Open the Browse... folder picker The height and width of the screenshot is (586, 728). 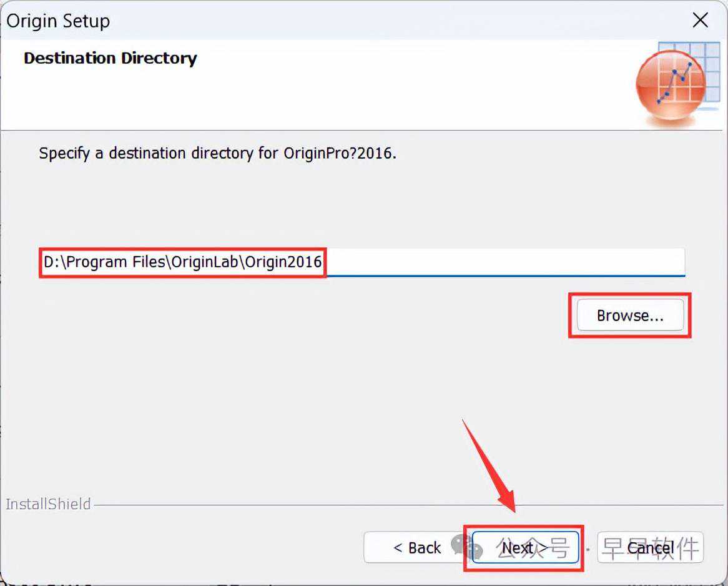629,315
